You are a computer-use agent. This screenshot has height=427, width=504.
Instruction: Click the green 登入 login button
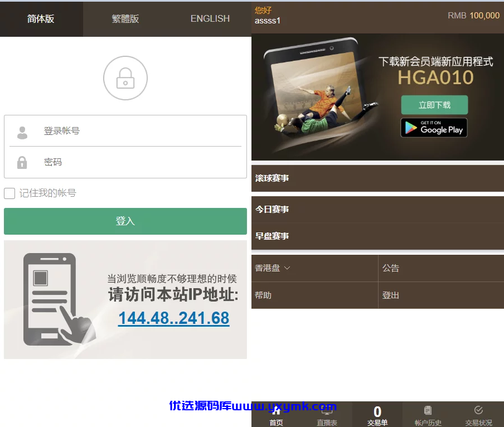click(x=125, y=221)
